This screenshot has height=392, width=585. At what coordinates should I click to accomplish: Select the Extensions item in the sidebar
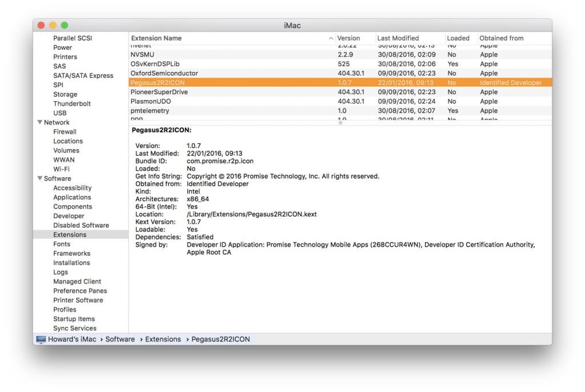(70, 234)
